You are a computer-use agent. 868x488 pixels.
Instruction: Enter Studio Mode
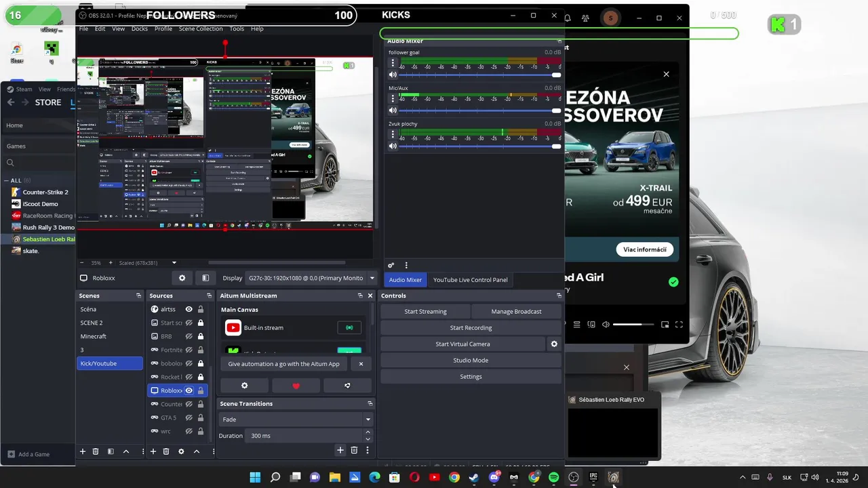471,361
